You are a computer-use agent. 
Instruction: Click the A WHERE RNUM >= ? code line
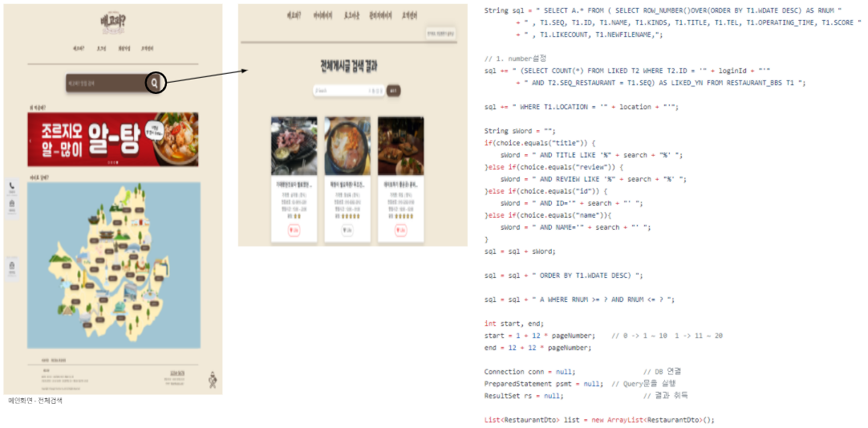(579, 300)
